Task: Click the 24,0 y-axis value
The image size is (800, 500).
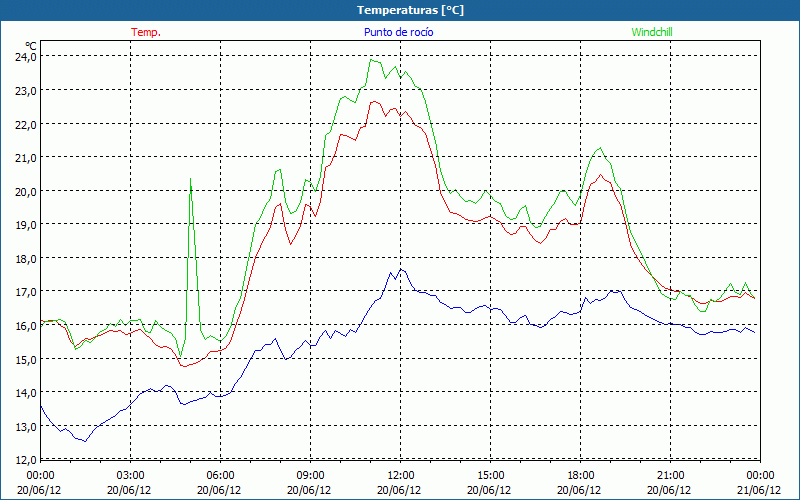Action: click(x=26, y=57)
